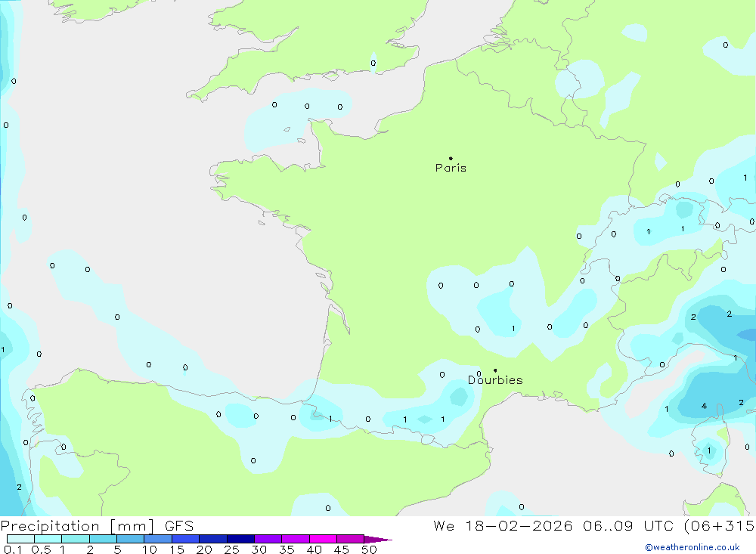
Task: Click the Dourbies city label
Action: 495,380
